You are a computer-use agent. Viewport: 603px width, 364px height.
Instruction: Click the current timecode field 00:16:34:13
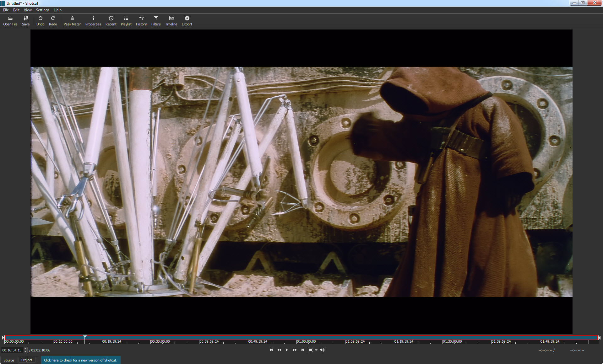pos(12,350)
